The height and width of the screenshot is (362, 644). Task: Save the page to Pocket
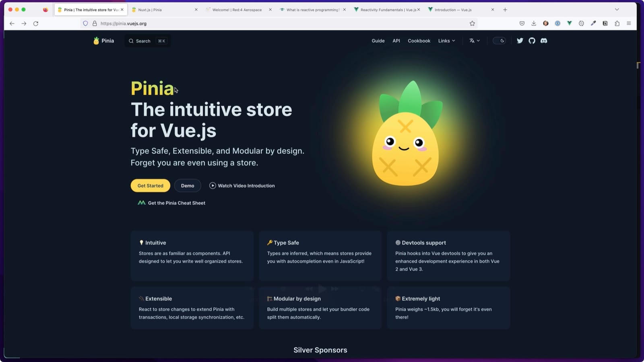pos(522,23)
